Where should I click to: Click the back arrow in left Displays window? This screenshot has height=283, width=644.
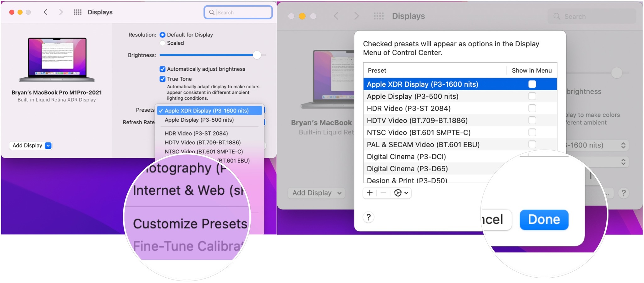click(x=46, y=12)
